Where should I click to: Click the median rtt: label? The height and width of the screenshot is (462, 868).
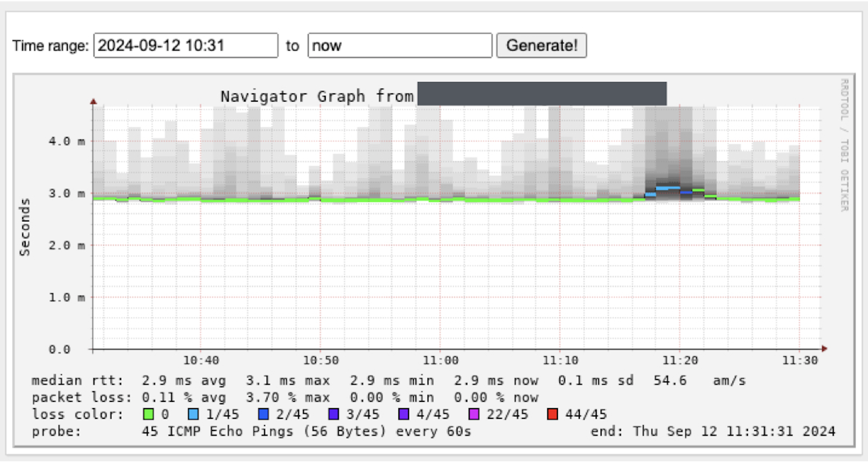coord(77,380)
